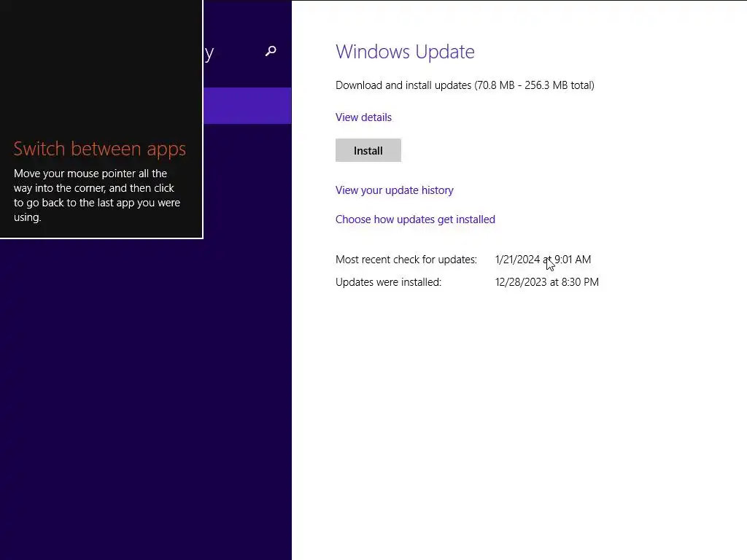Click the Updates were installed label
The image size is (747, 560).
coord(389,282)
